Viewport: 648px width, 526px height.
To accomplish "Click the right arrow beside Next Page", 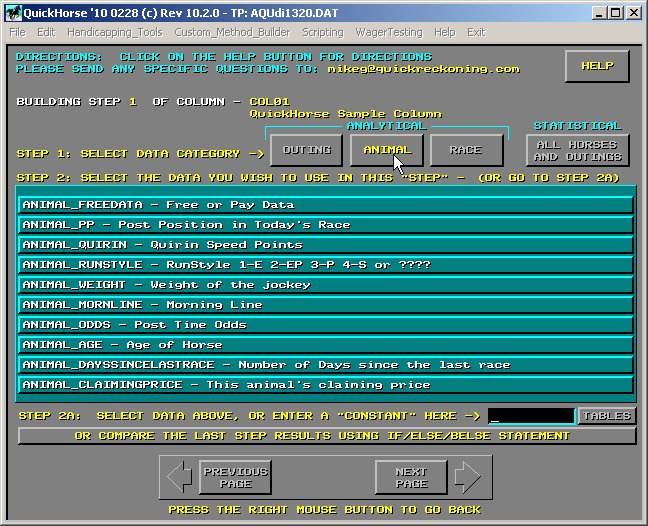I will [x=467, y=477].
